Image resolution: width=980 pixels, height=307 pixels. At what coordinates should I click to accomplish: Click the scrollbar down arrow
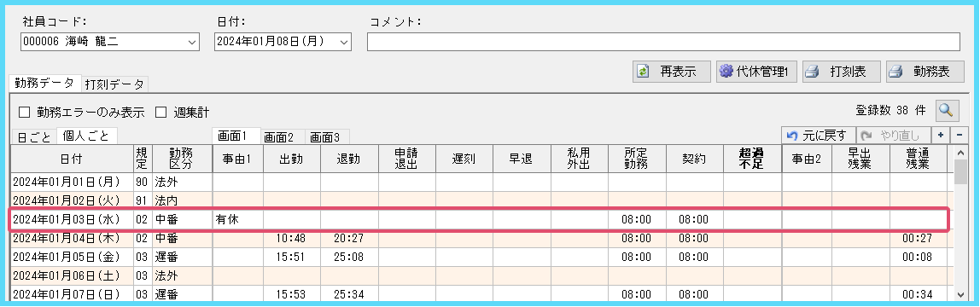pyautogui.click(x=960, y=294)
